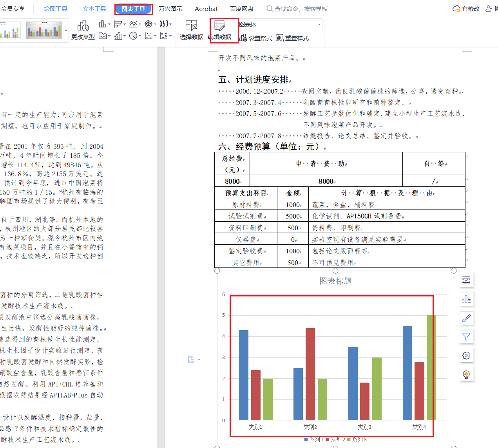Click the 图表标题 chart title text
The height and width of the screenshot is (448, 498).
(335, 281)
